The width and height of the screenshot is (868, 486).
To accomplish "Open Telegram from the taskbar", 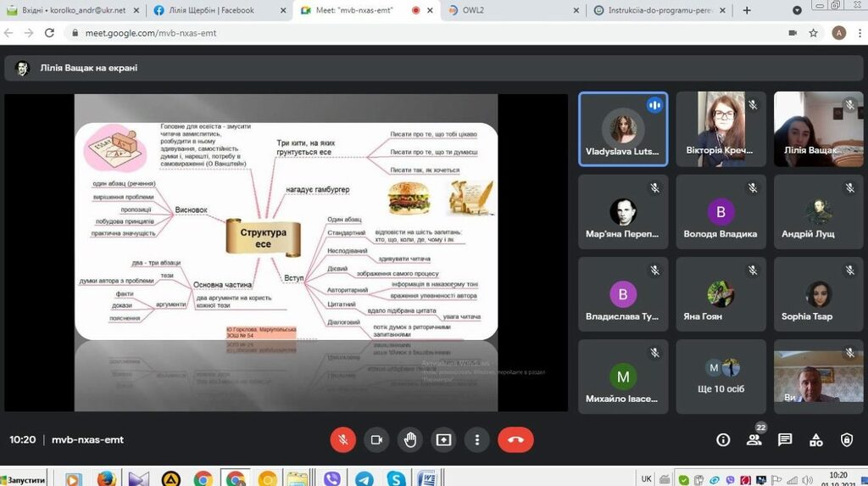I will coord(364,478).
